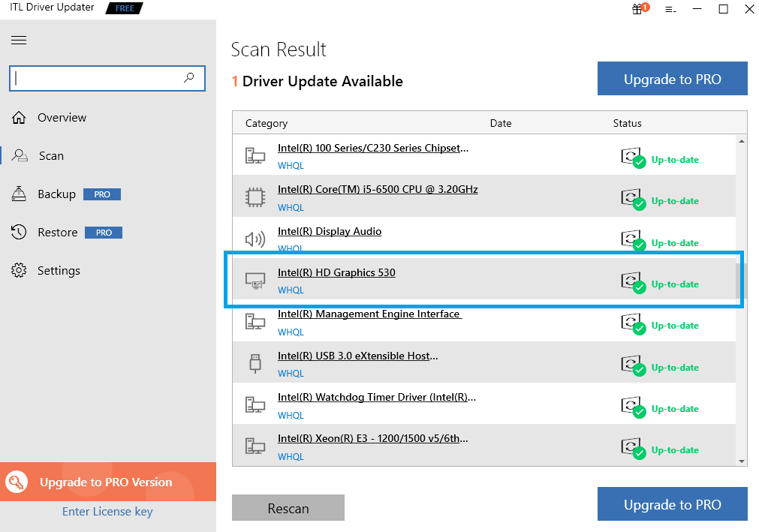Click the key icon on upgrade banner
Image resolution: width=759 pixels, height=532 pixels.
(17, 482)
